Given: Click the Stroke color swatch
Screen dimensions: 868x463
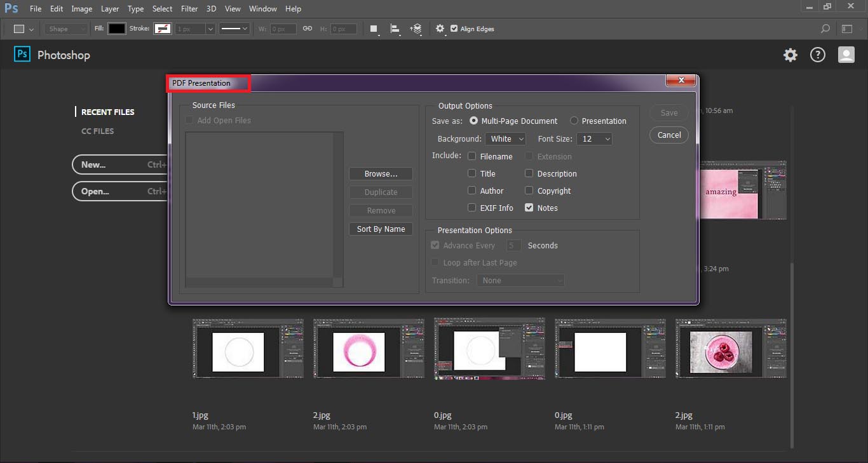Looking at the screenshot, I should point(163,29).
